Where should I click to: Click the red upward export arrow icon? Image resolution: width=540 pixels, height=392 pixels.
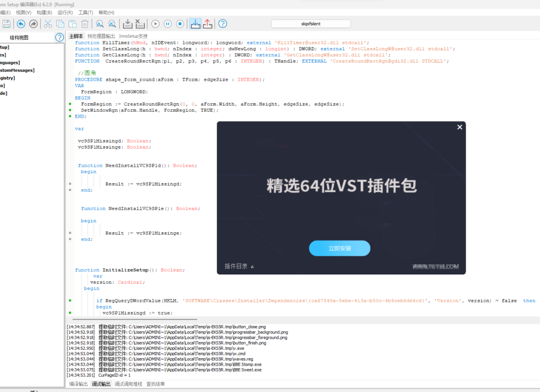208,24
